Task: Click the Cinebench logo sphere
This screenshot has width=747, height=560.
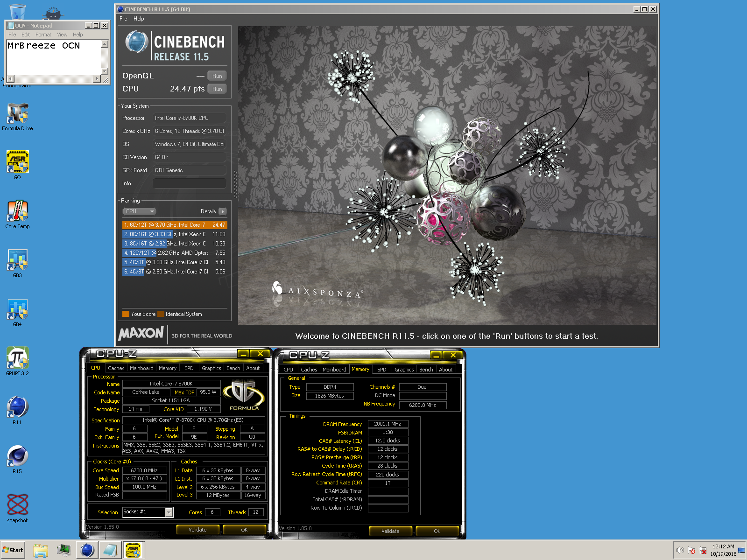Action: pos(137,42)
